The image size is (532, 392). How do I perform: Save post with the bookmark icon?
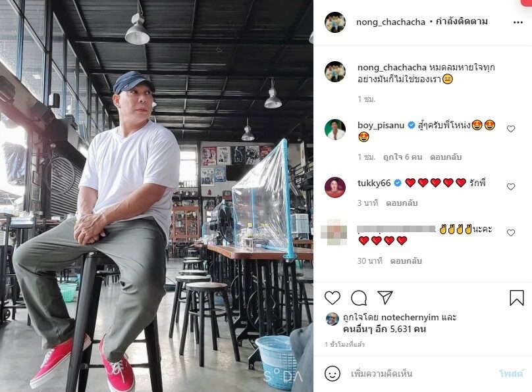517,298
